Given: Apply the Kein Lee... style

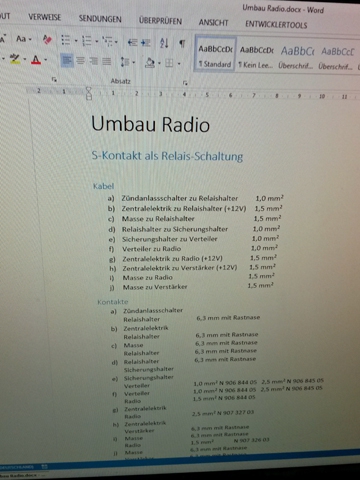Looking at the screenshot, I should tap(256, 57).
